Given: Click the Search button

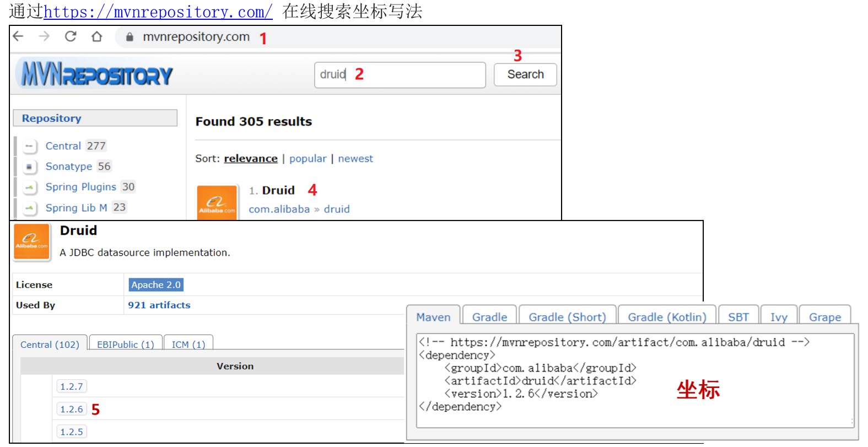Looking at the screenshot, I should pos(525,74).
